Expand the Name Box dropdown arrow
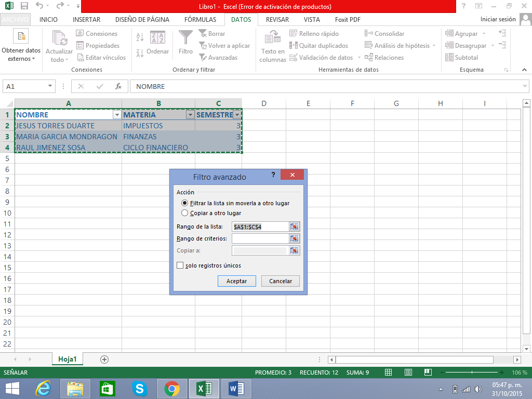Screen dimensions: 532x399 tap(50, 86)
